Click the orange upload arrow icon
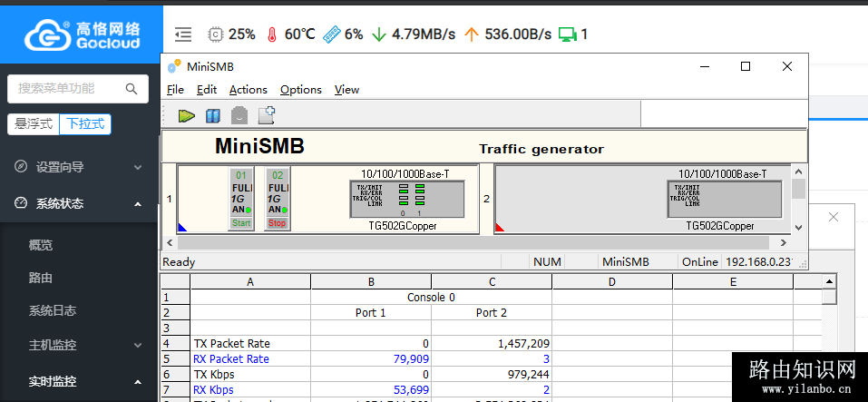Image resolution: width=868 pixels, height=402 pixels. [471, 34]
